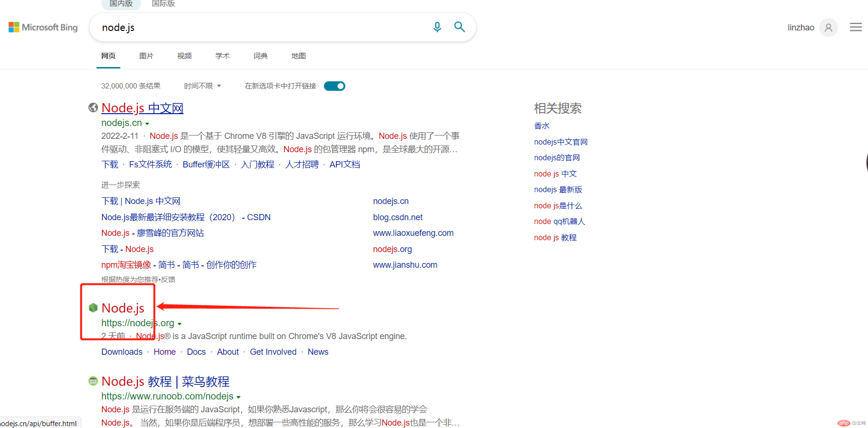This screenshot has width=868, height=428.
Task: Open the 人才招聘 sublink
Action: pos(302,165)
